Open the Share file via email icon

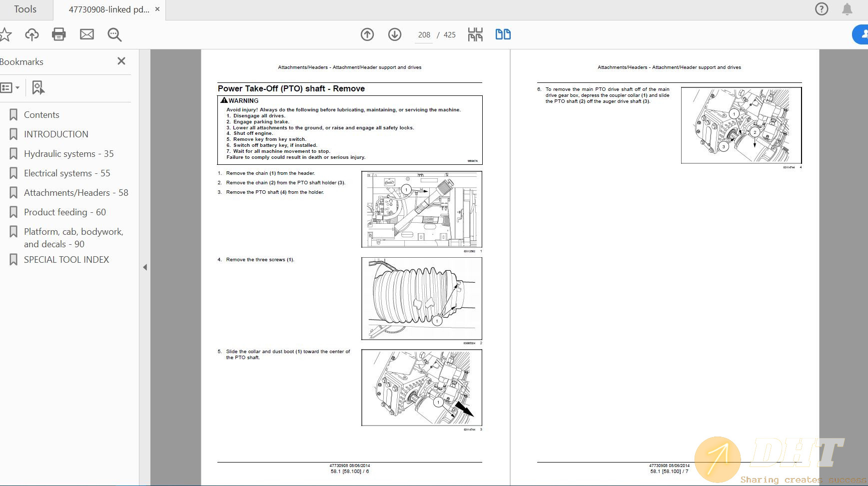point(87,34)
